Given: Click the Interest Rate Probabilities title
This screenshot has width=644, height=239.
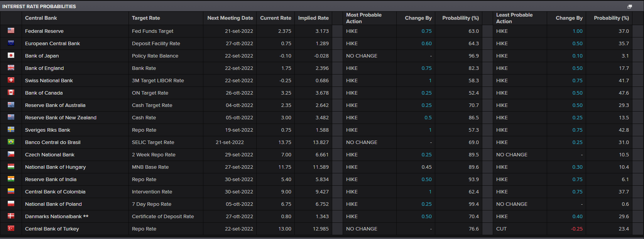Looking at the screenshot, I should [39, 7].
